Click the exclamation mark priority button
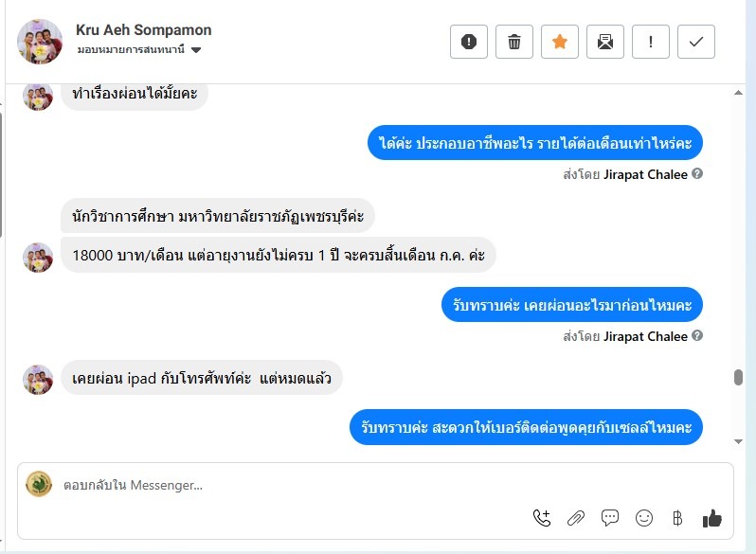The height and width of the screenshot is (554, 756). (x=651, y=42)
